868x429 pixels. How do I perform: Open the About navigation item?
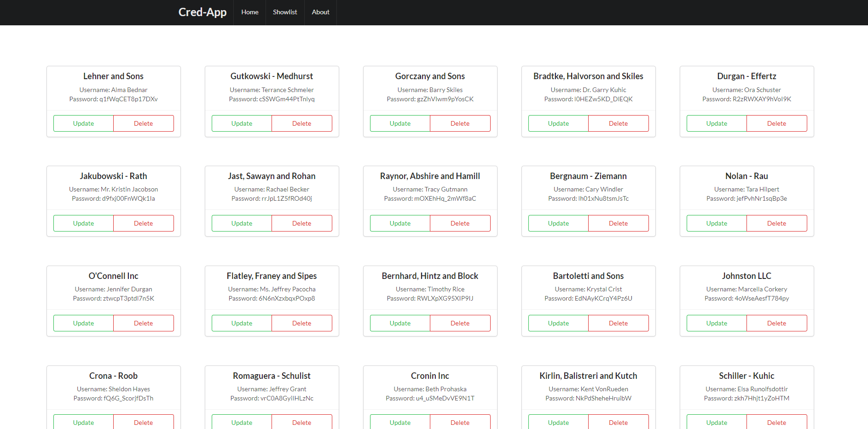320,12
